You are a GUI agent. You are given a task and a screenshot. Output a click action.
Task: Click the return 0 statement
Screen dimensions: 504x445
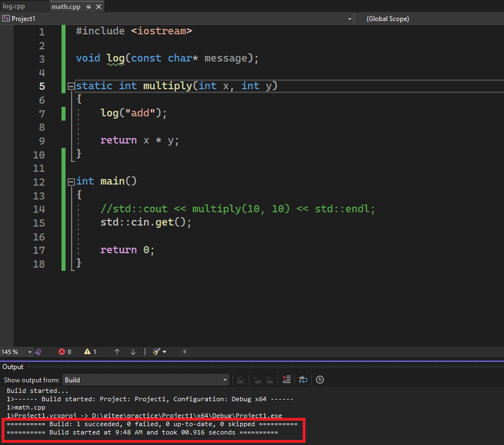click(x=128, y=250)
